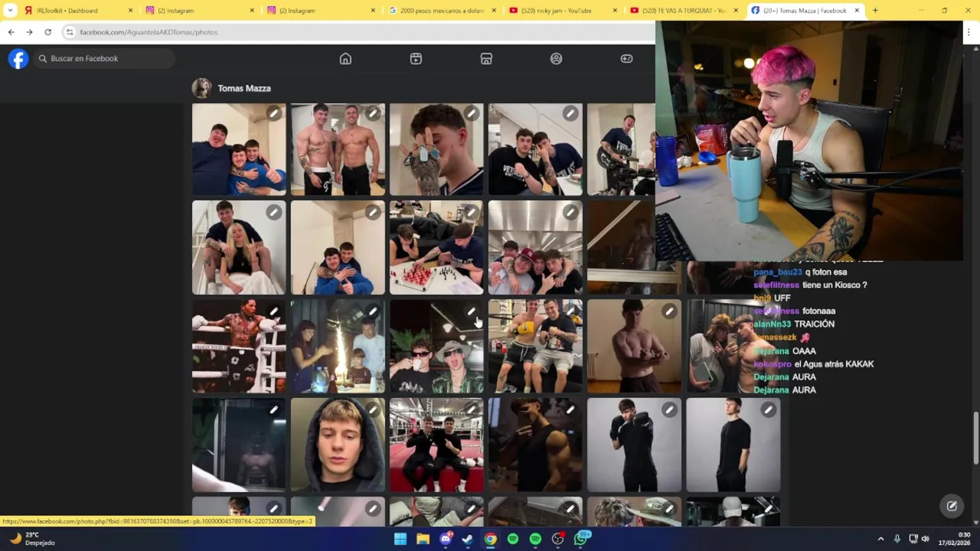Edit the blond guy in hoodie photo
The width and height of the screenshot is (980, 551).
(372, 409)
